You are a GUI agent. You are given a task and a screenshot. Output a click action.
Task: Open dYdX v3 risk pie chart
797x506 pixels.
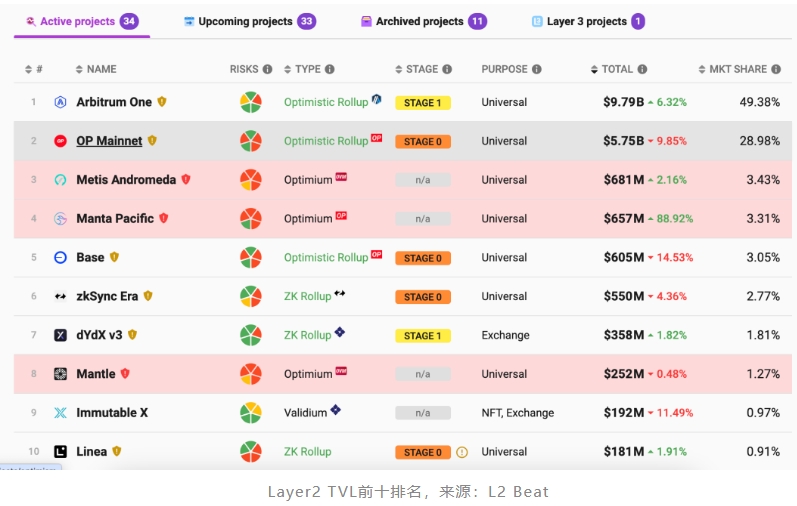(x=251, y=335)
